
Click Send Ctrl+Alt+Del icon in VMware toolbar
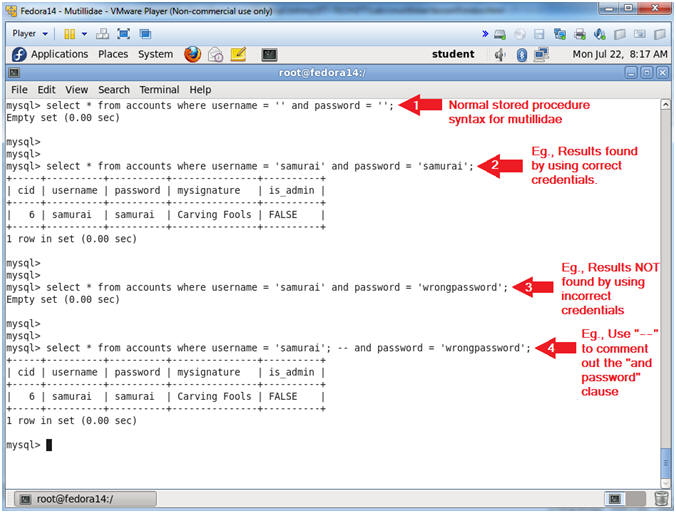coord(103,34)
